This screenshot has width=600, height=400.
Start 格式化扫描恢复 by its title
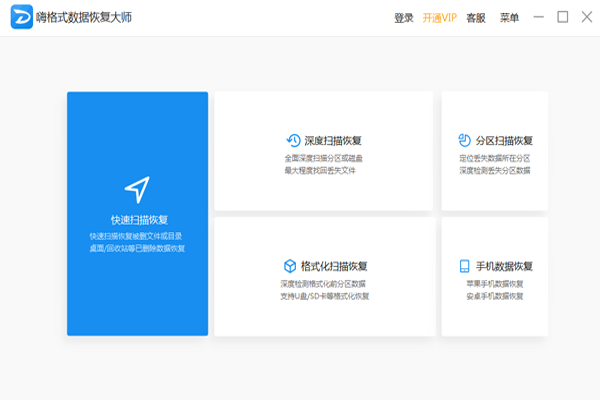[333, 266]
